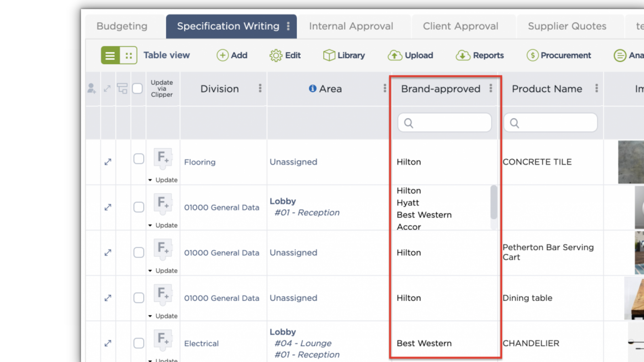Open the Electrical division link

[201, 344]
